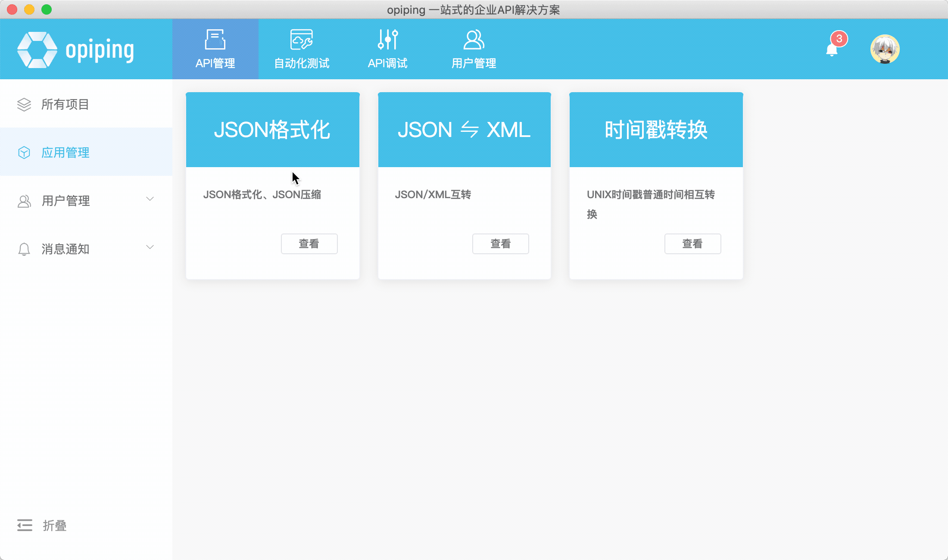This screenshot has width=948, height=560.
Task: Click the 应用管理 cube icon
Action: pos(24,152)
